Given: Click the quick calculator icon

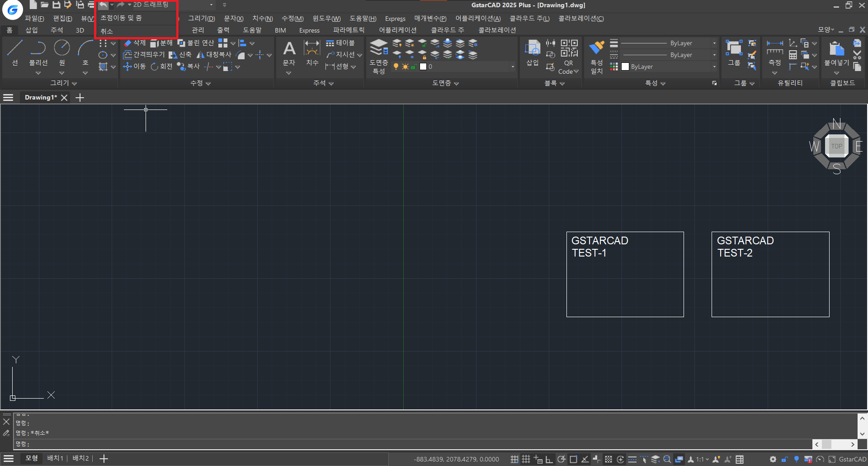Looking at the screenshot, I should coord(793,55).
